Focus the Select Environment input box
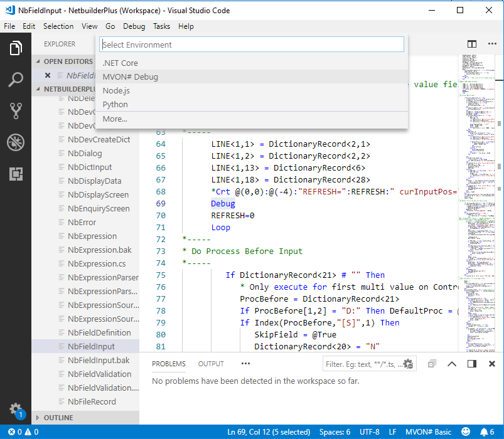Screen dimensions: 504x439 point(252,45)
